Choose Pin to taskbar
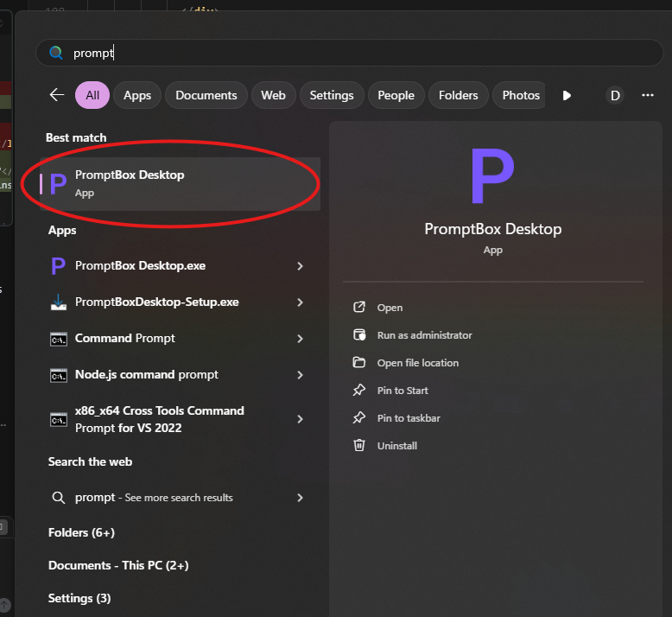672x617 pixels. 409,418
